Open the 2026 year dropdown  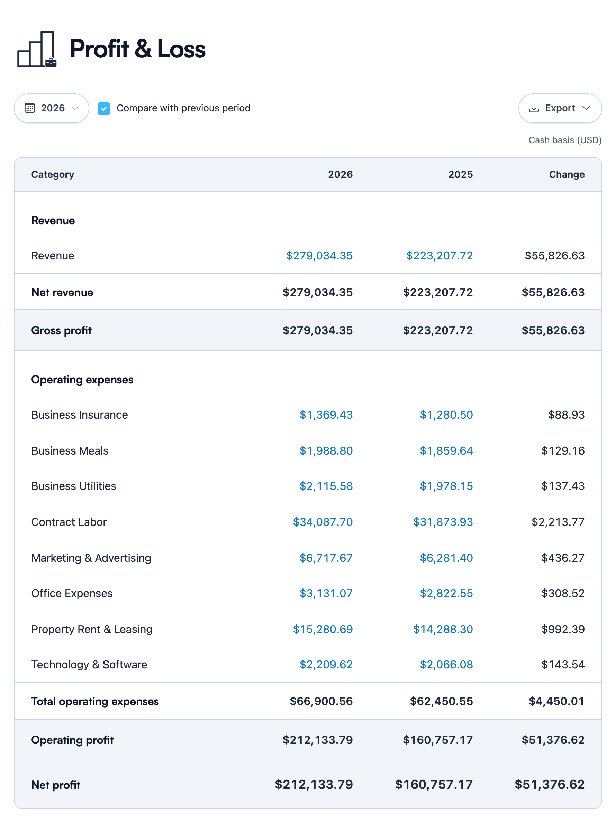[x=52, y=108]
